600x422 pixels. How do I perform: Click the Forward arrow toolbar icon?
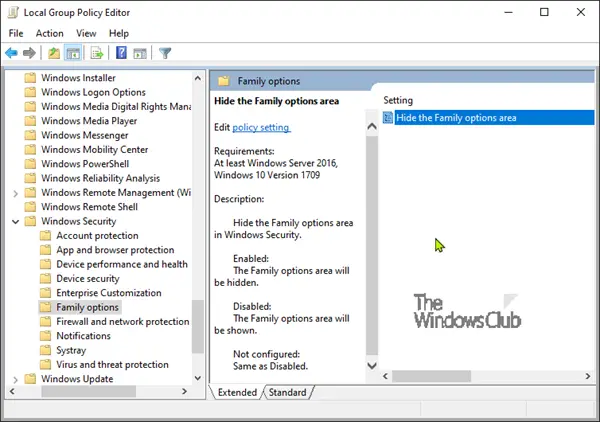[29, 53]
